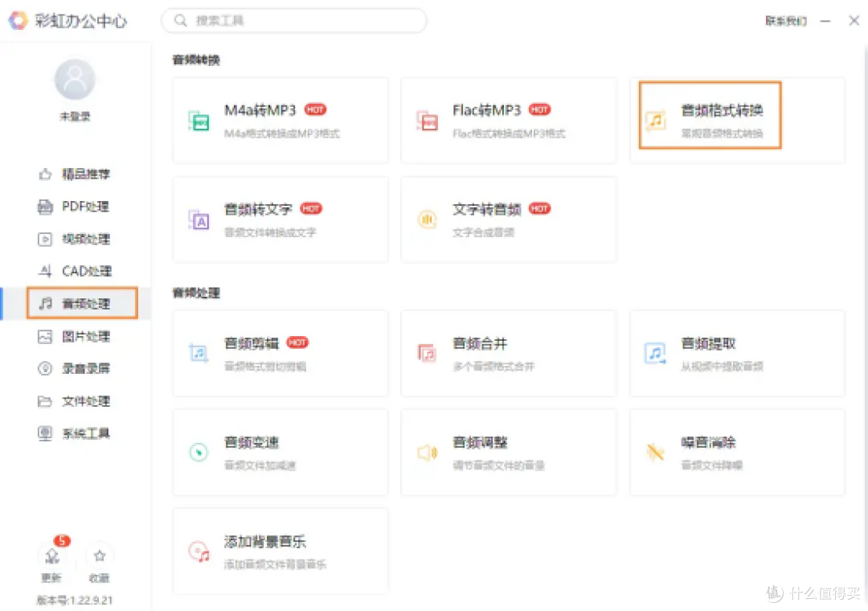Open 录音录屏 in sidebar
The width and height of the screenshot is (868, 611).
(x=75, y=368)
